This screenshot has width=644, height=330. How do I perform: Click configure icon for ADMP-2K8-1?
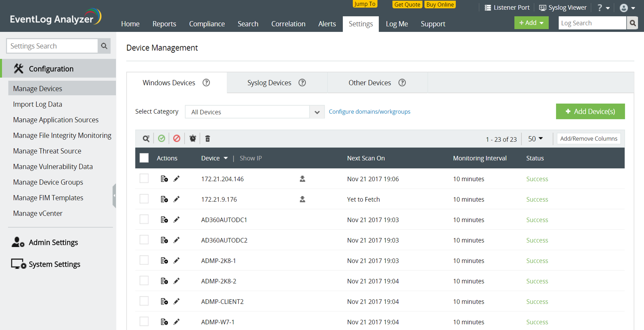164,261
